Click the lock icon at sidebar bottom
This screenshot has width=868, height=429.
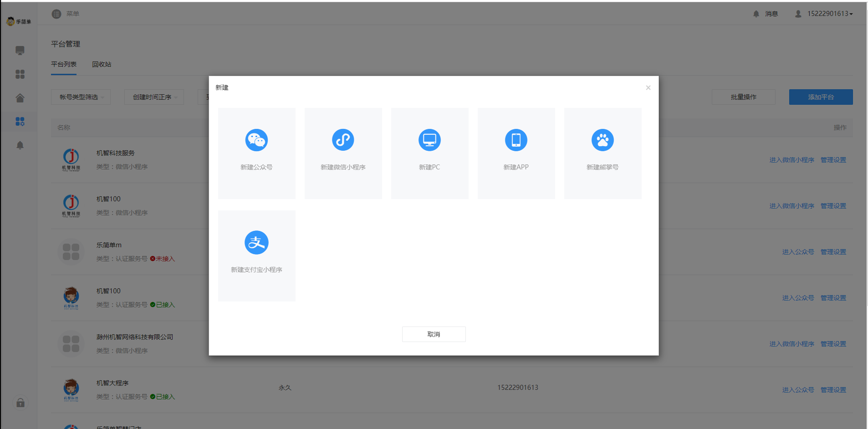pyautogui.click(x=20, y=403)
